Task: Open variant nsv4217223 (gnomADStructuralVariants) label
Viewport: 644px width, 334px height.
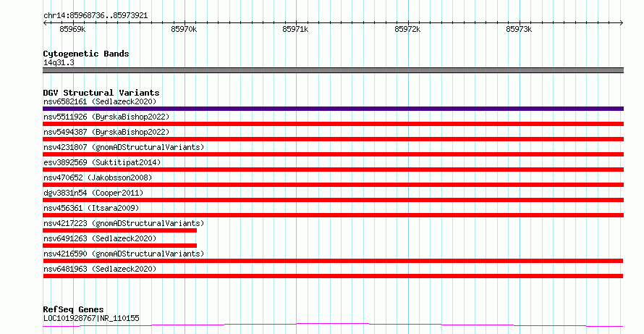Action: pyautogui.click(x=124, y=223)
